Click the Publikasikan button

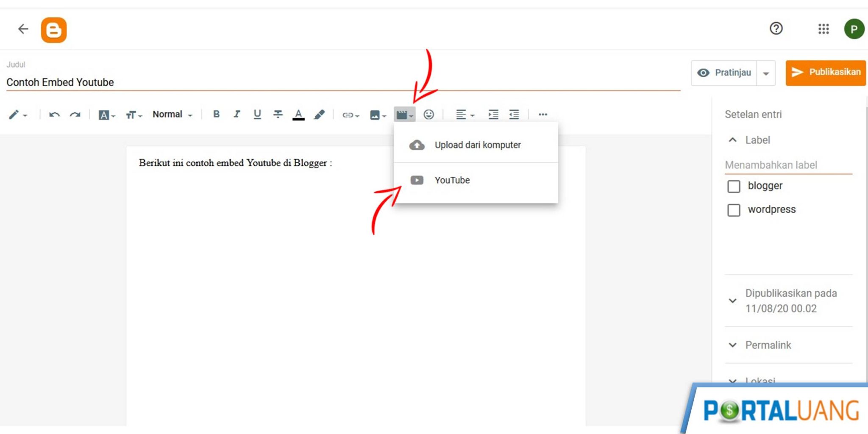pos(825,72)
